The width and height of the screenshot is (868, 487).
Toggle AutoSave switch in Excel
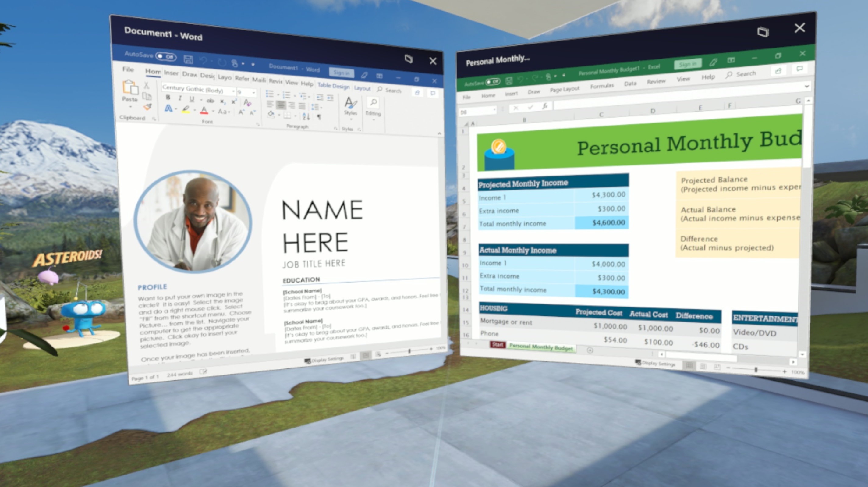click(489, 82)
